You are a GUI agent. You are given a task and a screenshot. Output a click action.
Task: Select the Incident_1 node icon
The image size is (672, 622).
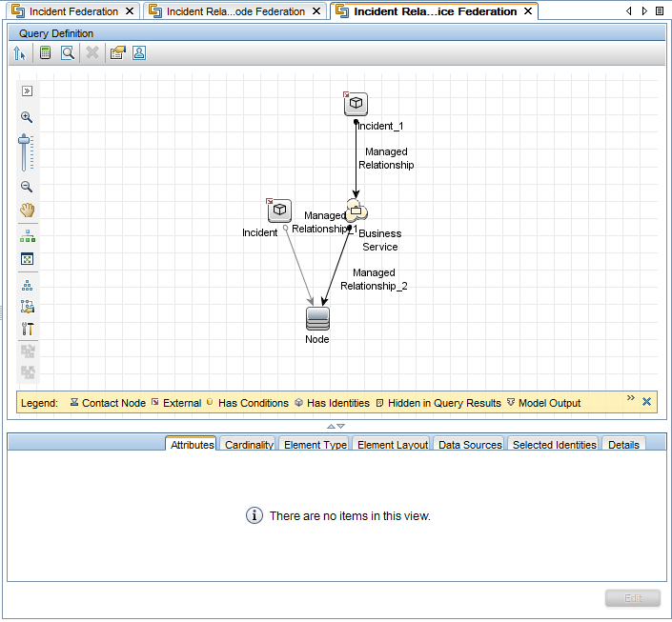(356, 104)
